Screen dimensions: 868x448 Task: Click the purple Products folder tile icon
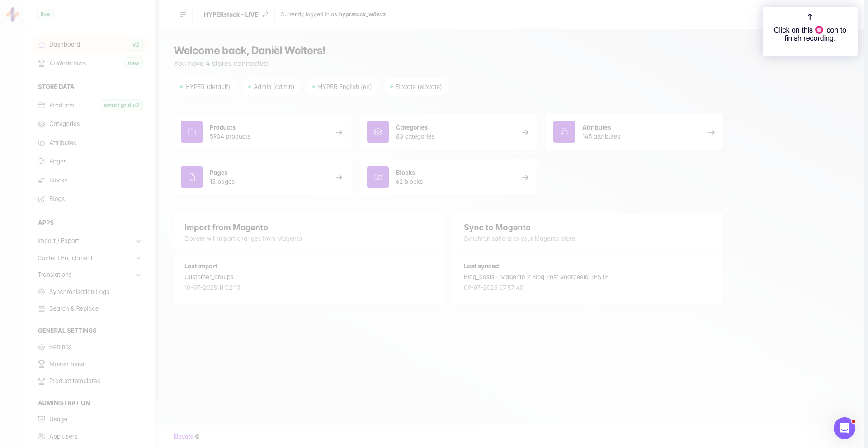192,132
